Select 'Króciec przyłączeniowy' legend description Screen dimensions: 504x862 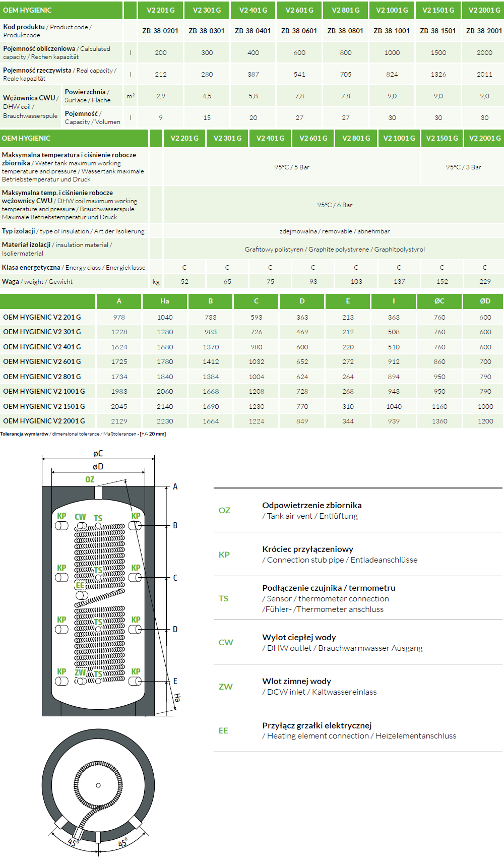307,549
